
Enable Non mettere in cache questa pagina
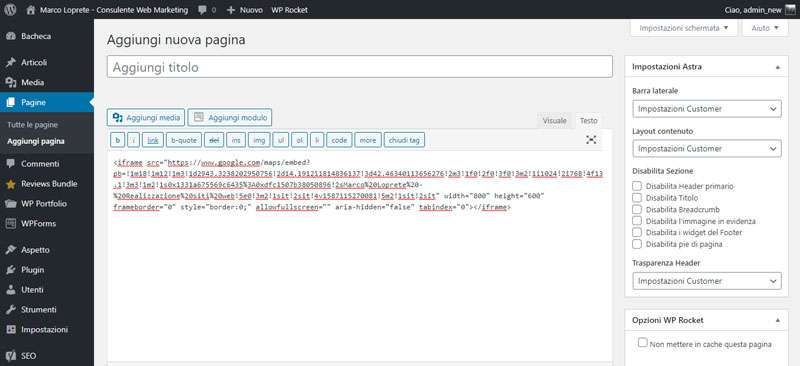click(x=643, y=343)
